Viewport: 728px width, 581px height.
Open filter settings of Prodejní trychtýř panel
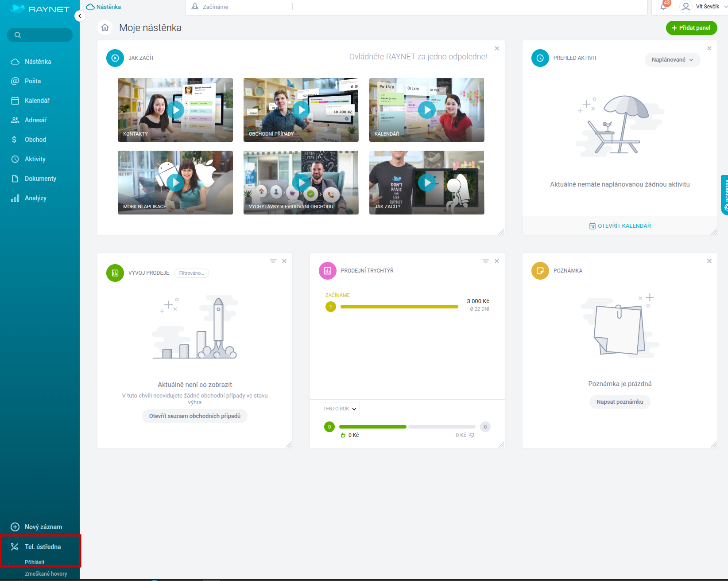(486, 261)
